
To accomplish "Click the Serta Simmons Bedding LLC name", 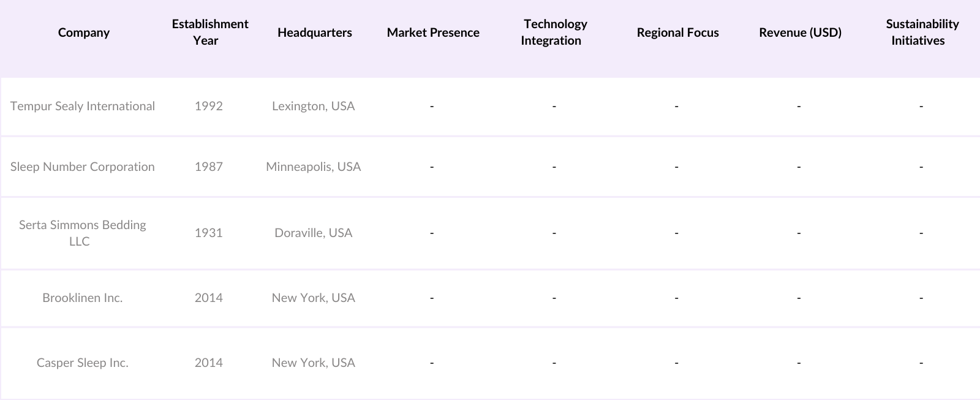I will coord(82,233).
